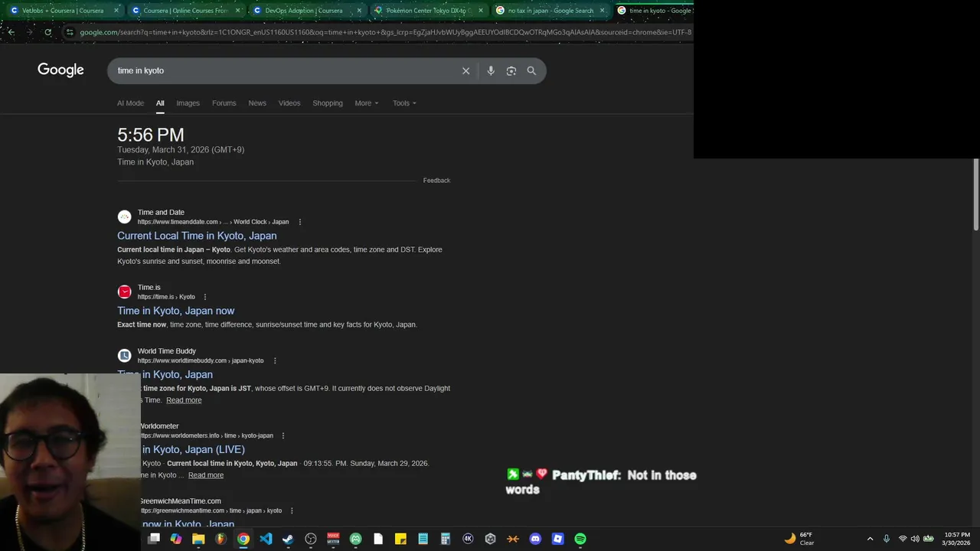Viewport: 980px width, 551px height.
Task: Open Discord from the taskbar
Action: point(535,539)
